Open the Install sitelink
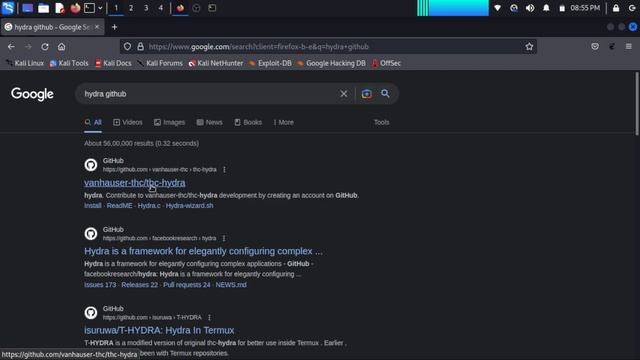Viewport: 640px width, 360px height. (93, 206)
